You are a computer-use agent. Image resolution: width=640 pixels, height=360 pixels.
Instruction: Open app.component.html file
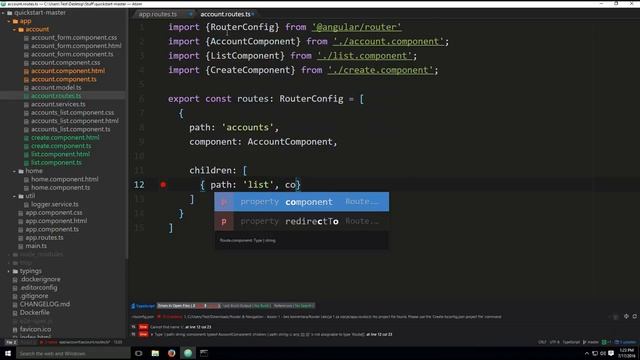pos(56,221)
